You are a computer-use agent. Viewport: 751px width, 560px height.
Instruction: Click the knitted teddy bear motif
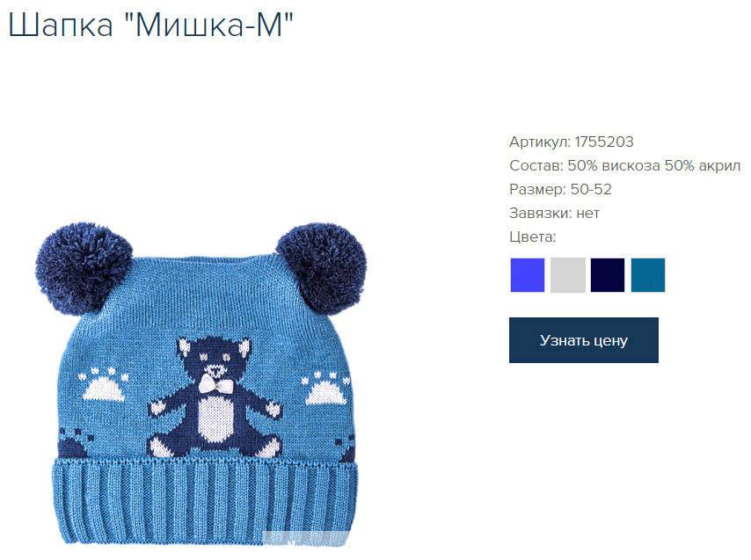215,397
